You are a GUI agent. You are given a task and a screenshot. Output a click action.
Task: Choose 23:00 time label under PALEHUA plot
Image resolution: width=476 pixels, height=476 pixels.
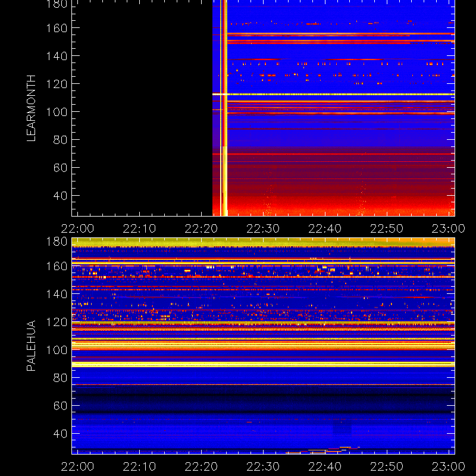pyautogui.click(x=449, y=466)
